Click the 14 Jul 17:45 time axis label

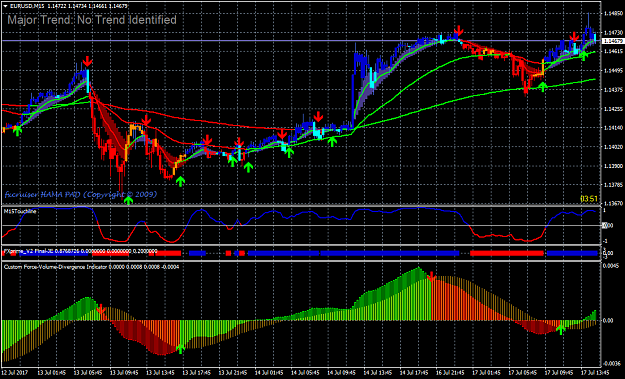tap(414, 373)
